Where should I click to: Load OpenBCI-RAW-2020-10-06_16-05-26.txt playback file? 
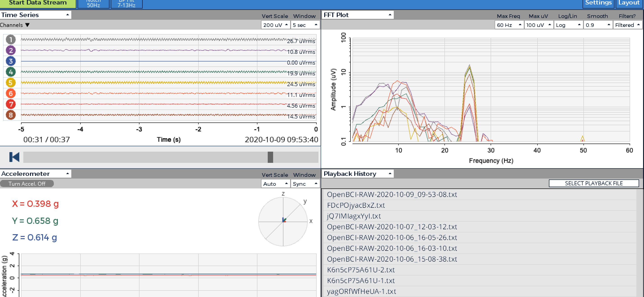479,238
